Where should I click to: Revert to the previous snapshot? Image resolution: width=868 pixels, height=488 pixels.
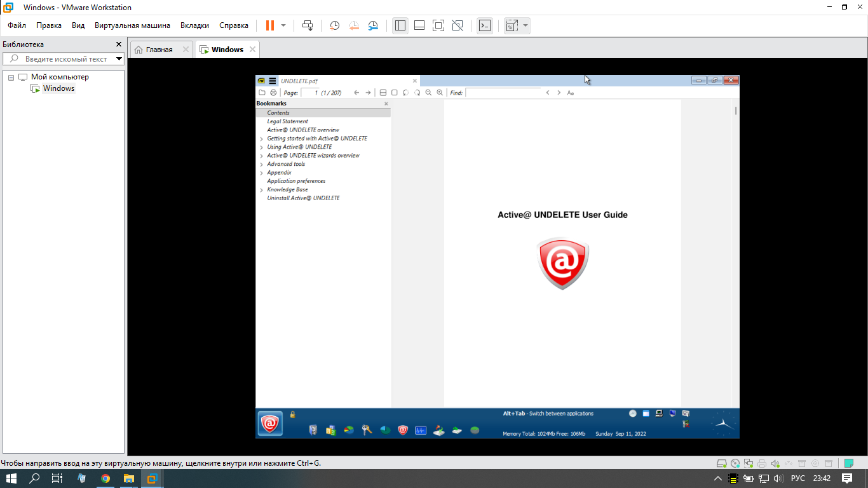[x=354, y=25]
